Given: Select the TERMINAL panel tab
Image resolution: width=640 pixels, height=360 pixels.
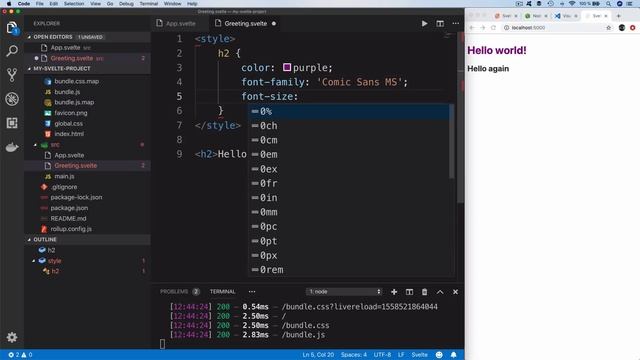Looking at the screenshot, I should (222, 291).
